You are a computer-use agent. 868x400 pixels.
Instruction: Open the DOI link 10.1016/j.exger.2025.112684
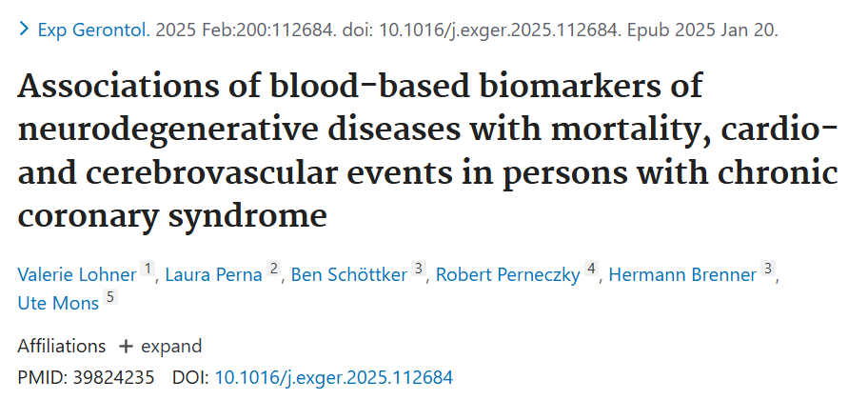334,378
